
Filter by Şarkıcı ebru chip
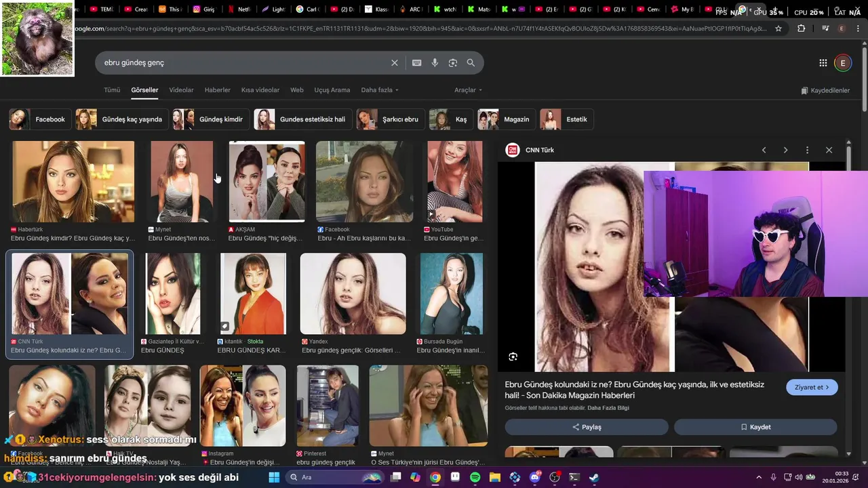(x=391, y=119)
